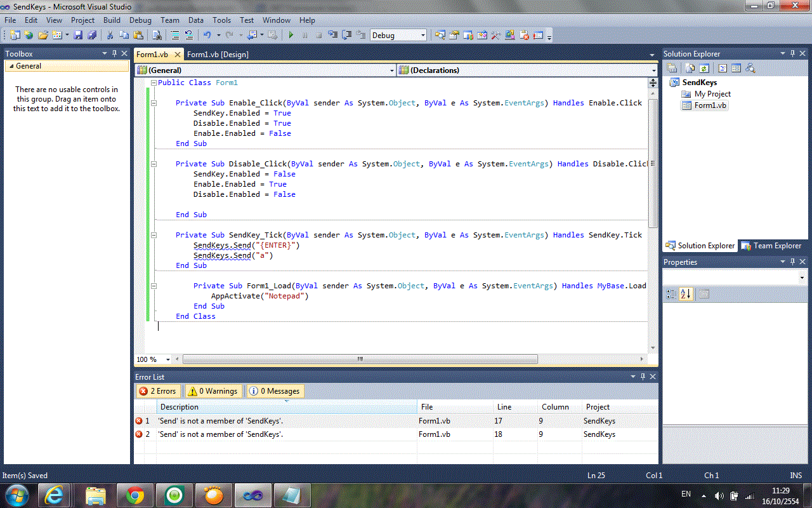This screenshot has height=508, width=812.
Task: Open the Properties object selector dropdown
Action: [802, 277]
